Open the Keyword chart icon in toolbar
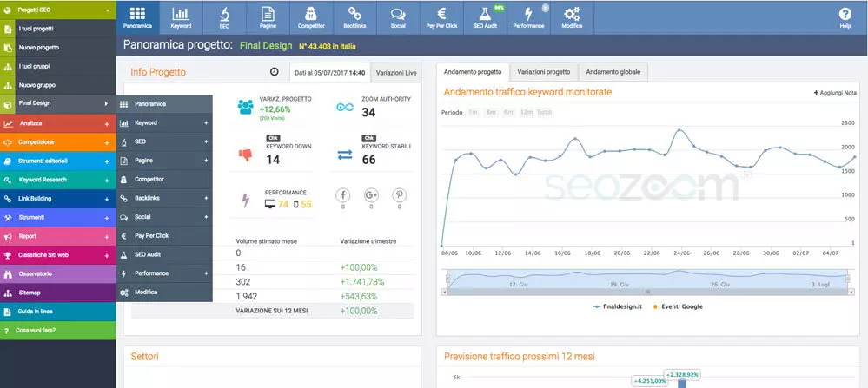Viewport: 868px width, 388px height. [x=181, y=17]
